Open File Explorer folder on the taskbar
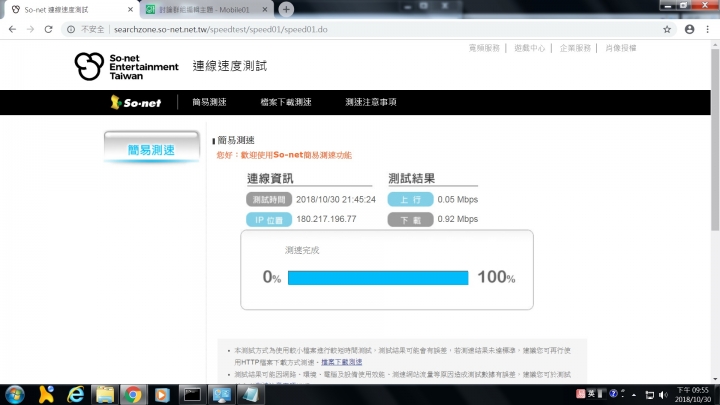The image size is (720, 405). click(105, 395)
